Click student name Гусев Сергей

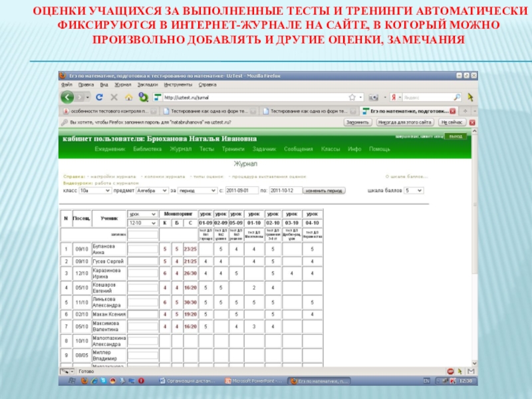(x=108, y=261)
